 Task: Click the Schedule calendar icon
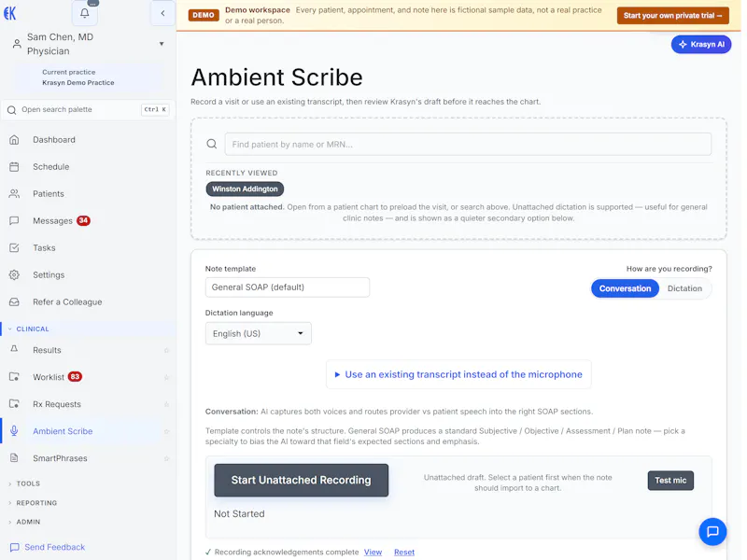14,167
